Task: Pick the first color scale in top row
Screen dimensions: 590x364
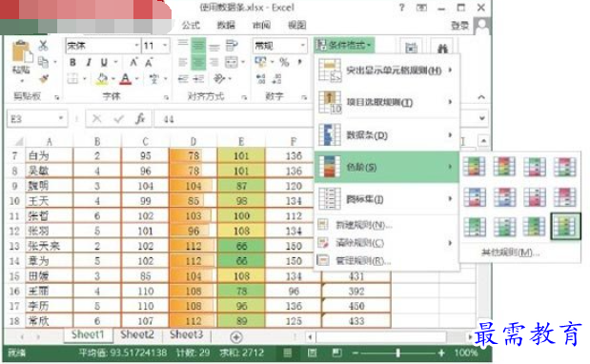Action: click(x=475, y=167)
